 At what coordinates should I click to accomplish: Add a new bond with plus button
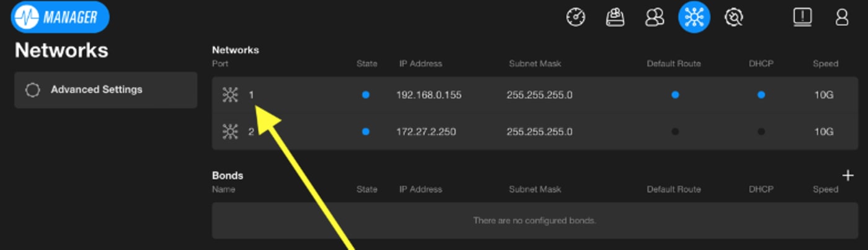[848, 176]
